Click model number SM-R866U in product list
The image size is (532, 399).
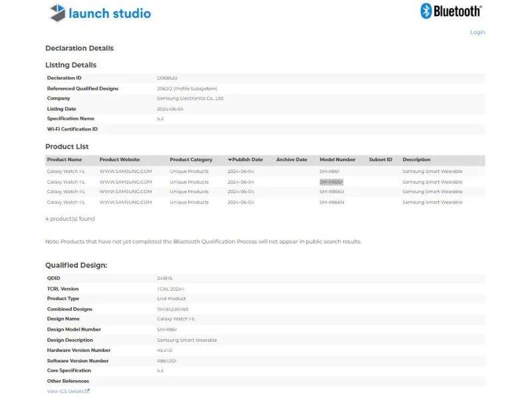coord(331,192)
